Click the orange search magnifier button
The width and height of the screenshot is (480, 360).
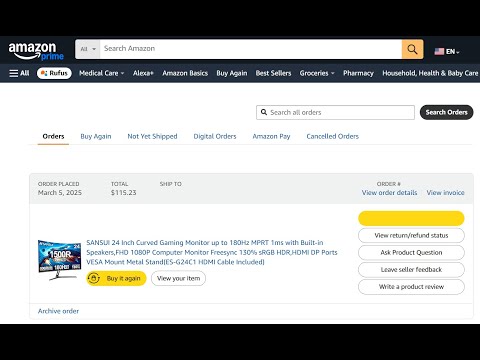[x=412, y=49]
